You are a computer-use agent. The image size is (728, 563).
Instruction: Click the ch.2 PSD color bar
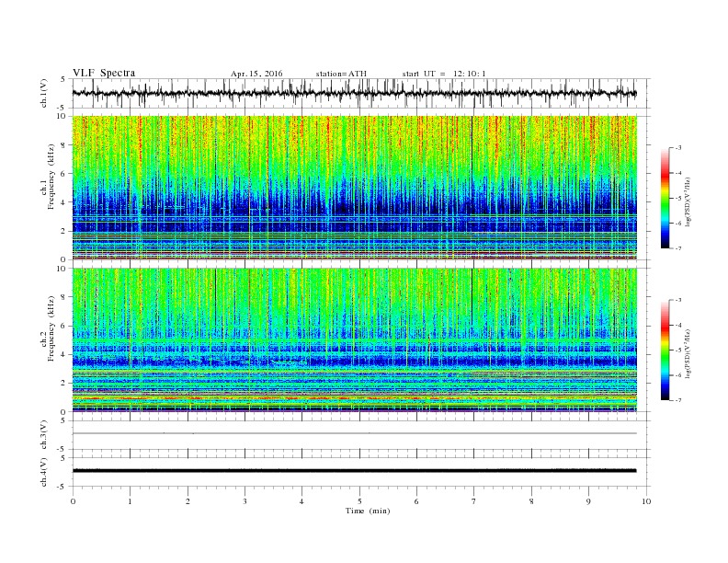coord(665,350)
